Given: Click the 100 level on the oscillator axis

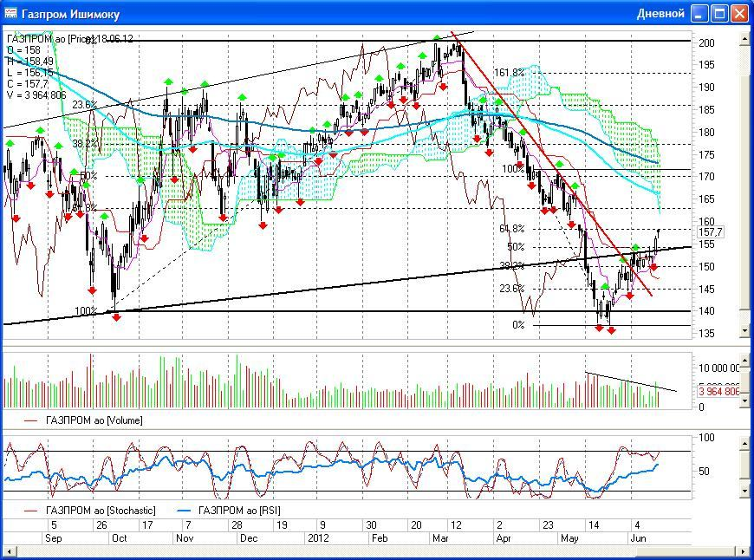Looking at the screenshot, I should coord(706,438).
